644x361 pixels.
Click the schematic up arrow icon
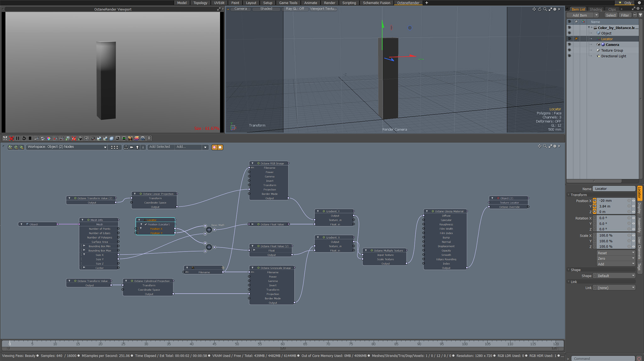click(137, 147)
